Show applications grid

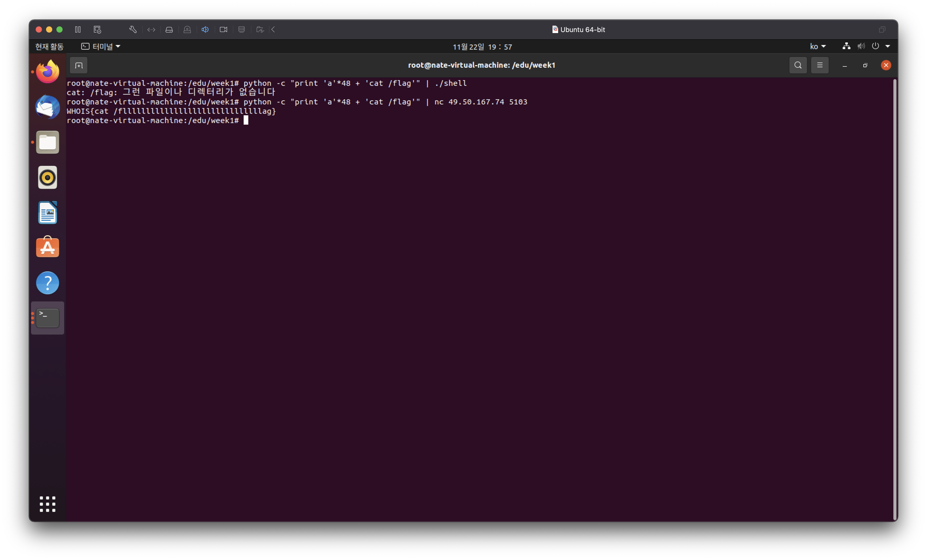tap(47, 504)
